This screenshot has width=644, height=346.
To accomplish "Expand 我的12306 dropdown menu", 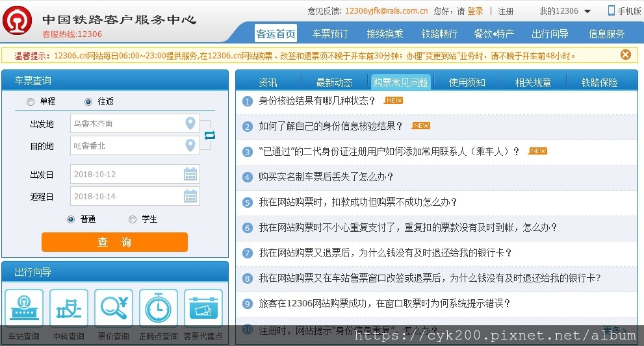I will (565, 11).
